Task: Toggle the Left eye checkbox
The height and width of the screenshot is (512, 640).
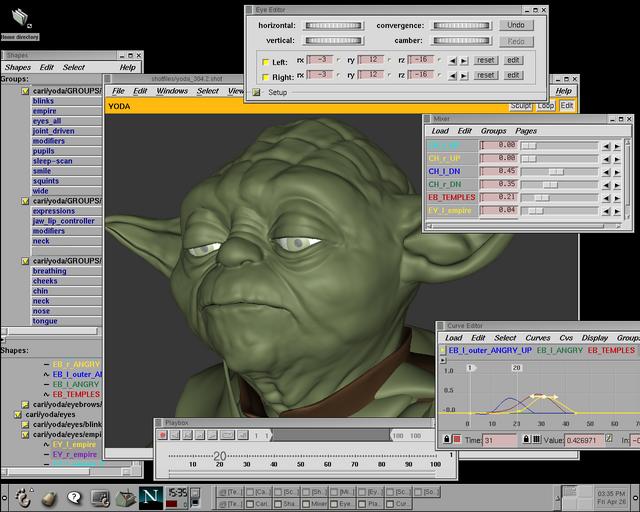Action: coord(264,61)
